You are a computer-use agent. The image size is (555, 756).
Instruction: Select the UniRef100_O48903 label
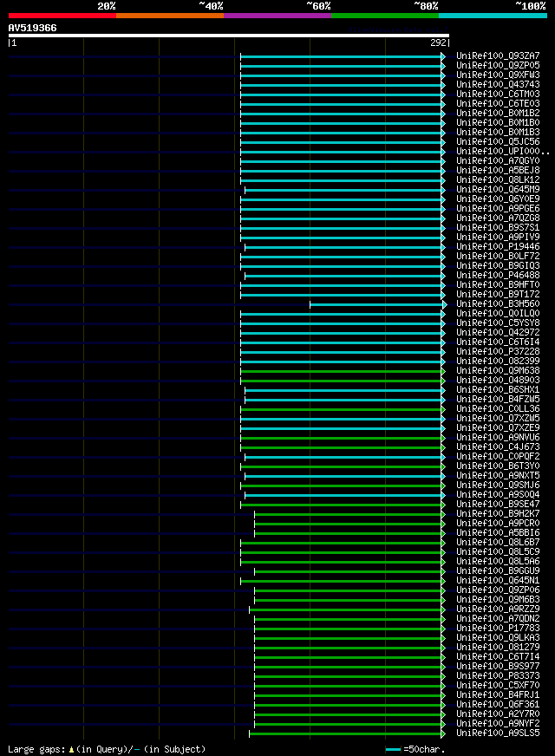(498, 381)
